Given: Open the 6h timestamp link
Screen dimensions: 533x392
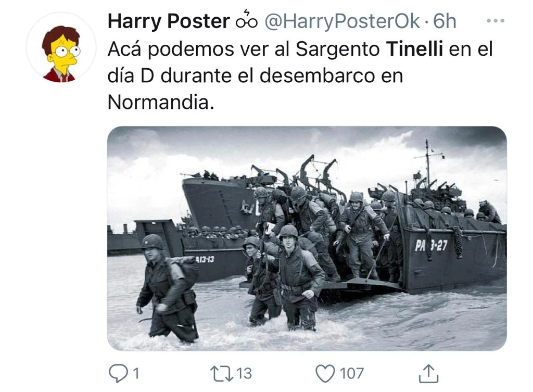Looking at the screenshot, I should pos(445,21).
